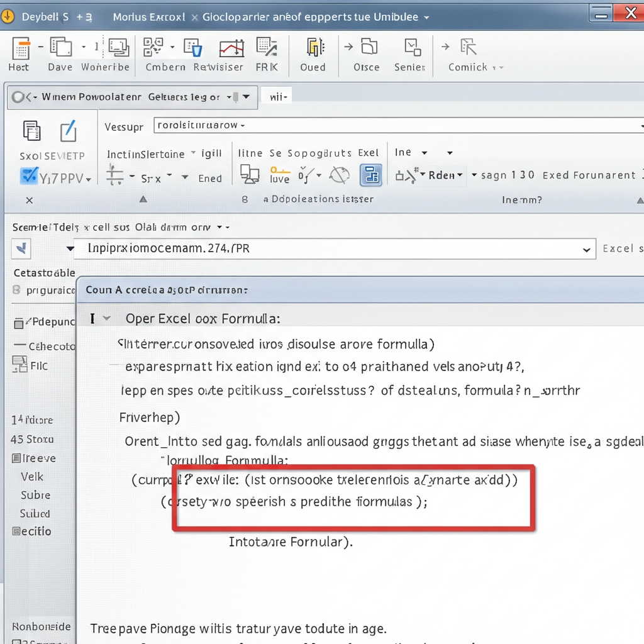
Task: Switch to the Morlus Exroxl tab
Action: coord(149,17)
